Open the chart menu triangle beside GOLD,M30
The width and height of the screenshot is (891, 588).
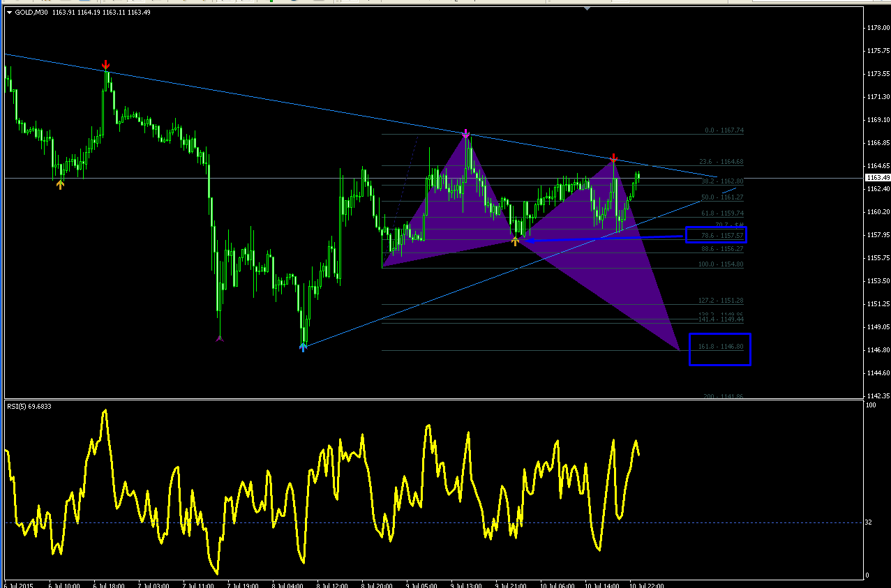coord(8,13)
